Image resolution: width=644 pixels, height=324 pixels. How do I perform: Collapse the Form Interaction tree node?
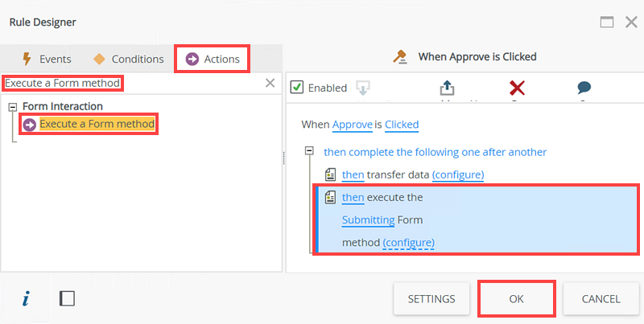pyautogui.click(x=13, y=106)
